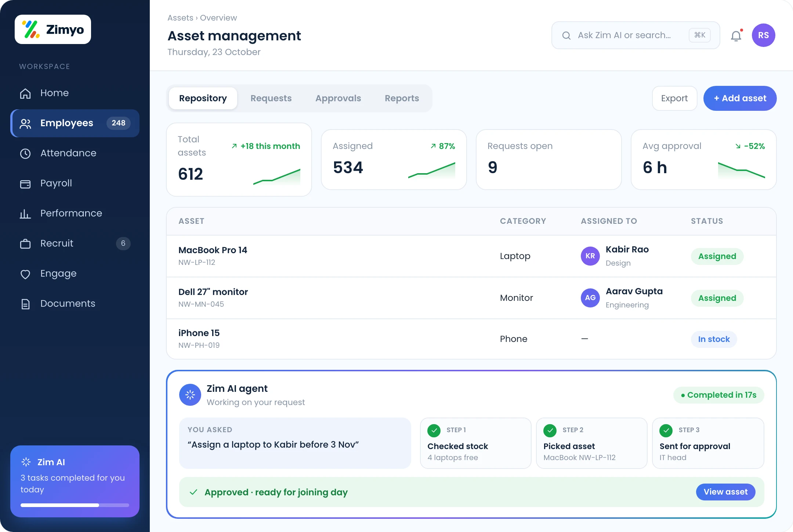The image size is (793, 532).
Task: Click the notification bell icon
Action: [736, 36]
